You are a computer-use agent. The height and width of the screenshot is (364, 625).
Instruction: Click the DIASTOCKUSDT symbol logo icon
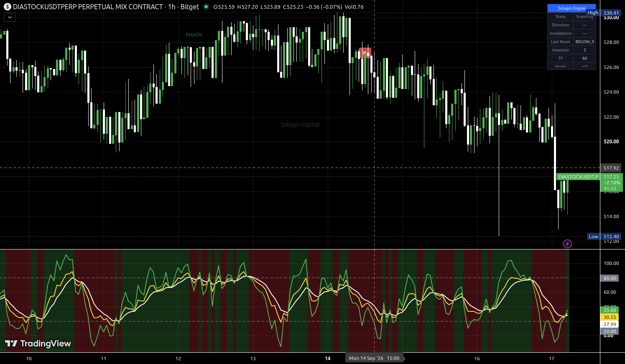8,7
